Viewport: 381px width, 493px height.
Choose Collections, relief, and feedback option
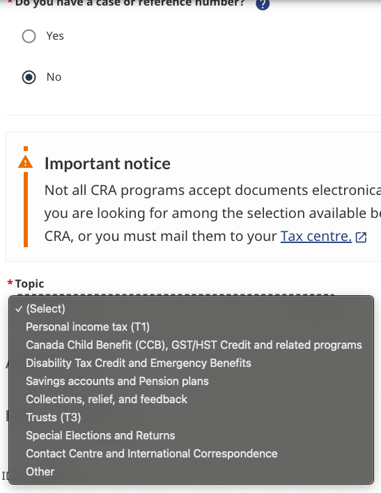pyautogui.click(x=191, y=399)
